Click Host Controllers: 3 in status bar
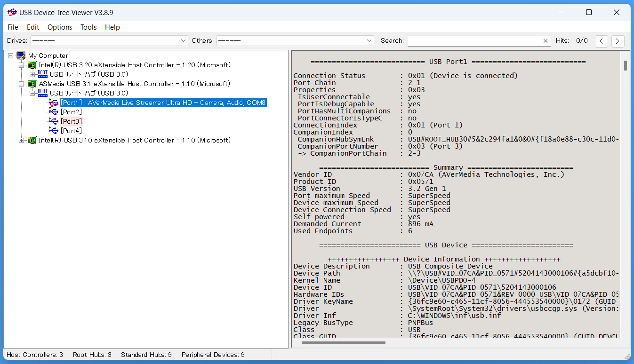 tap(35, 355)
